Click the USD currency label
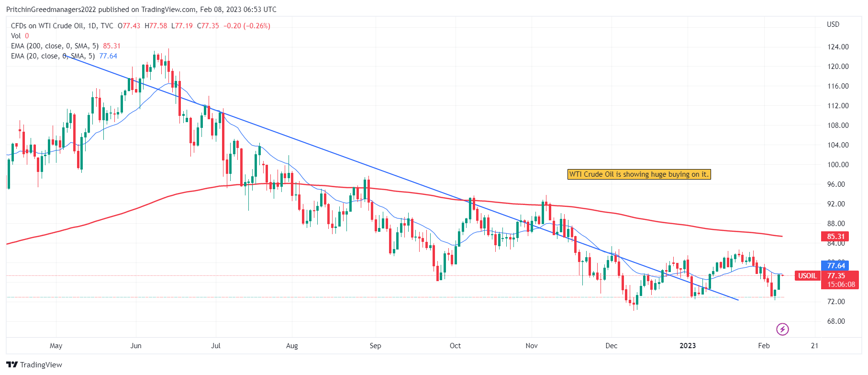This screenshot has width=868, height=375. [x=833, y=24]
